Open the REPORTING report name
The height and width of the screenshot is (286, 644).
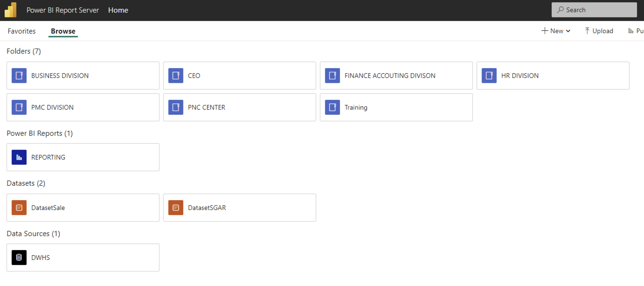pyautogui.click(x=48, y=157)
